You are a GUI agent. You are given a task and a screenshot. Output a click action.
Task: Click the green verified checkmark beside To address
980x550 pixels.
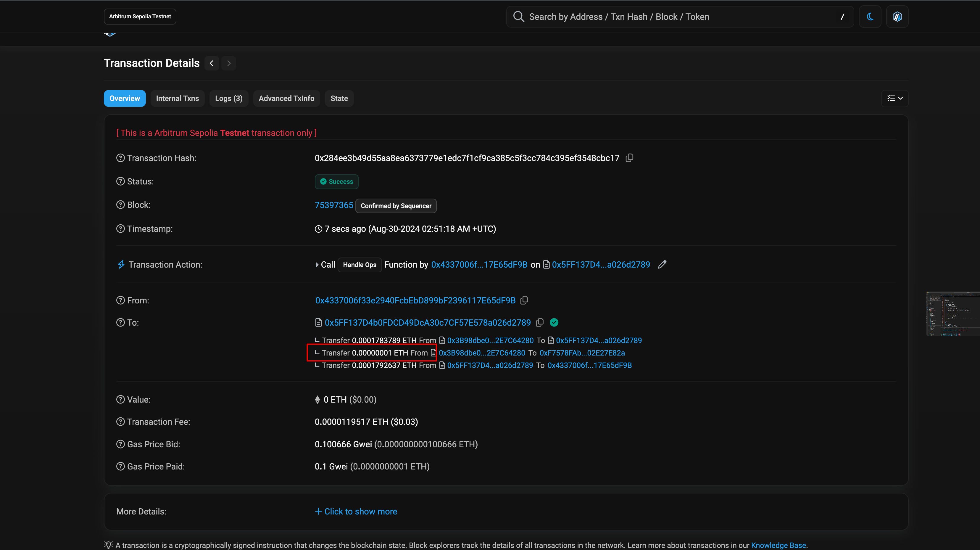click(x=554, y=323)
